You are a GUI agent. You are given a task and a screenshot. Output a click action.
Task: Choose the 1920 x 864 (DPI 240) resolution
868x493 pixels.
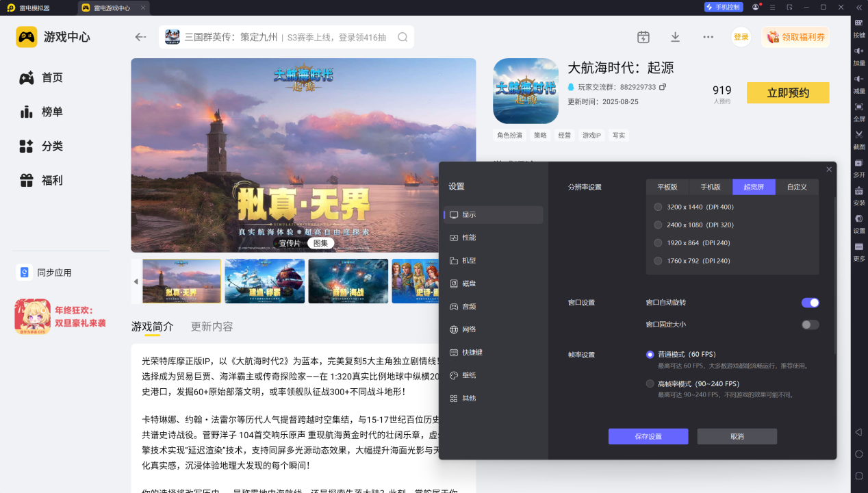[658, 243]
